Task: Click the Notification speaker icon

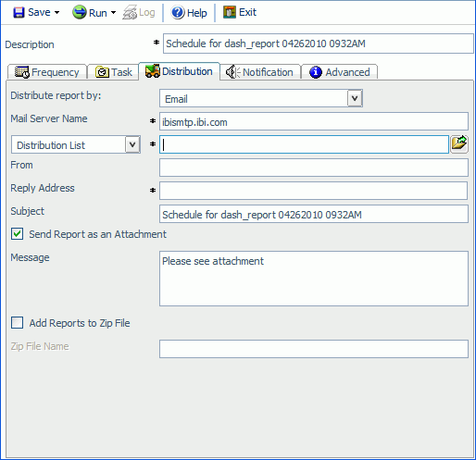Action: click(x=232, y=72)
